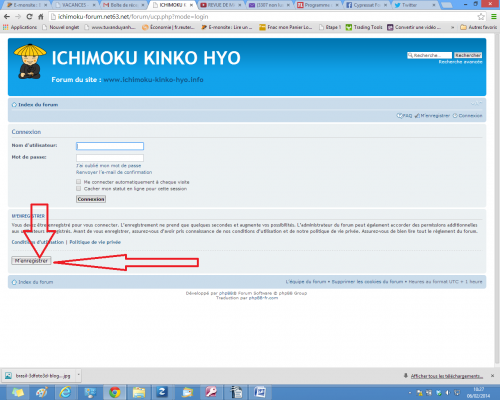The image size is (500, 400).
Task: Open the forgotten password link
Action: pos(109,165)
